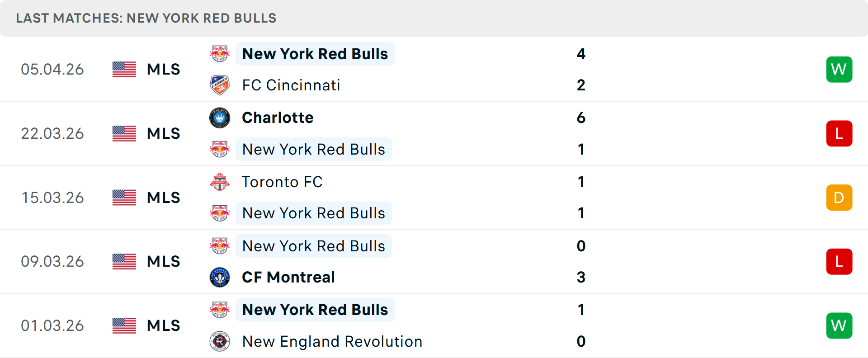
Task: Open New York Red Bulls team link
Action: pyautogui.click(x=315, y=53)
